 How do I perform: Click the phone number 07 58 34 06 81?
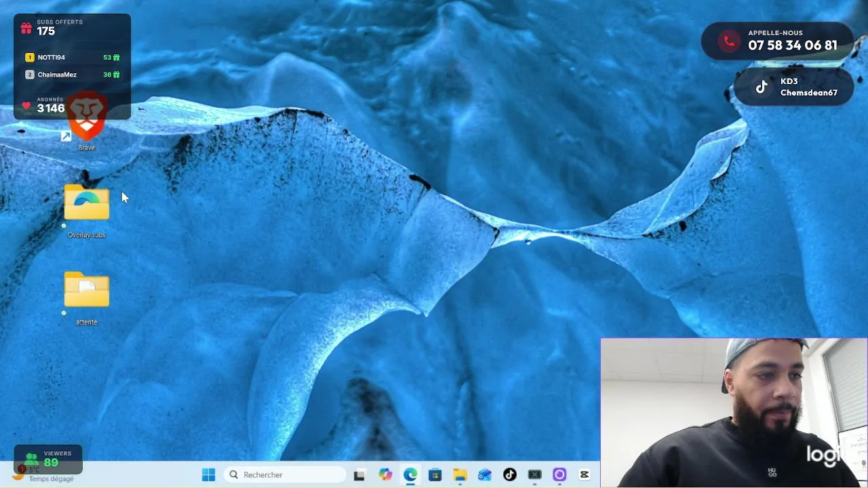[793, 45]
